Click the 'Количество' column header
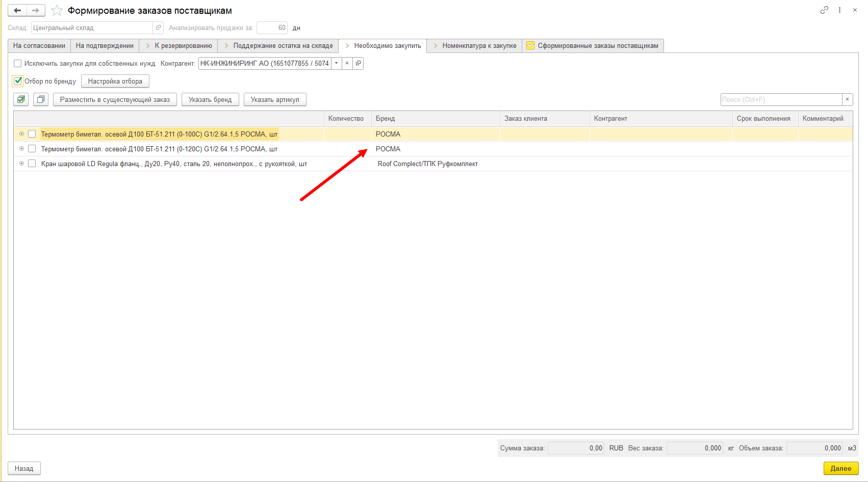The height and width of the screenshot is (482, 868). coord(347,118)
